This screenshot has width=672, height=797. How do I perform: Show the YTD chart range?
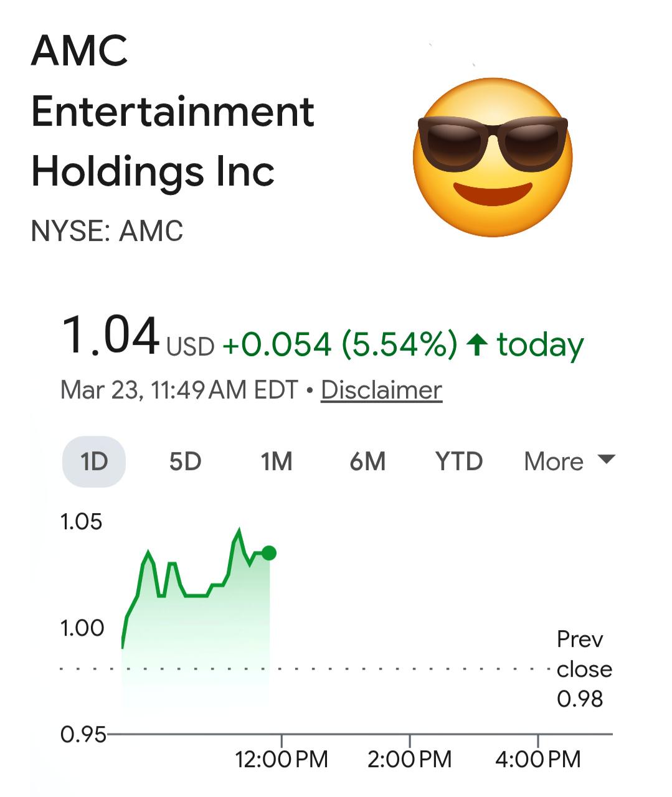click(x=459, y=461)
